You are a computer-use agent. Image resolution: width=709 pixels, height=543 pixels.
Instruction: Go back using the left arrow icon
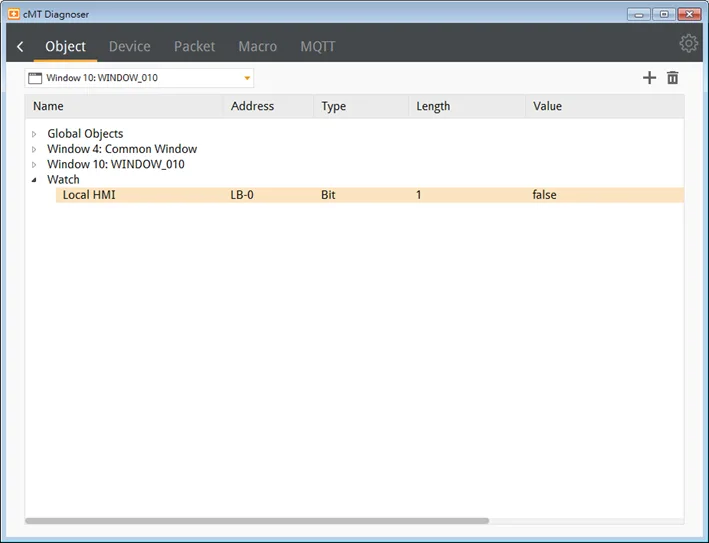tap(20, 46)
